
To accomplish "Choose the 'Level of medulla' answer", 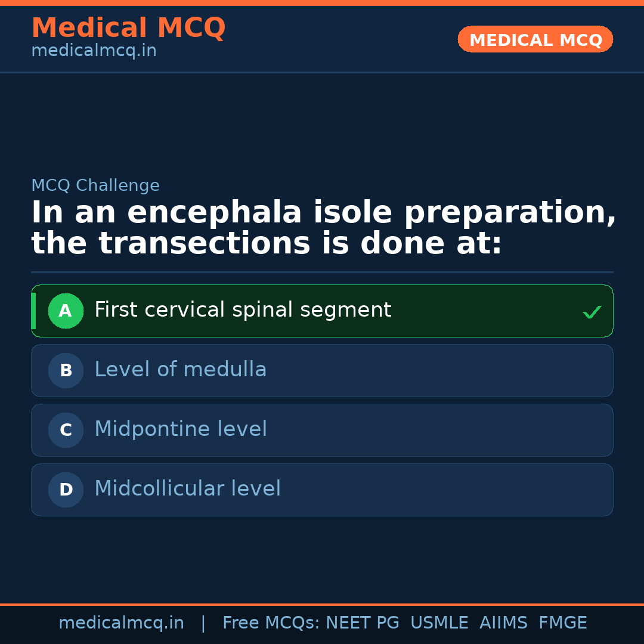I will [180, 370].
